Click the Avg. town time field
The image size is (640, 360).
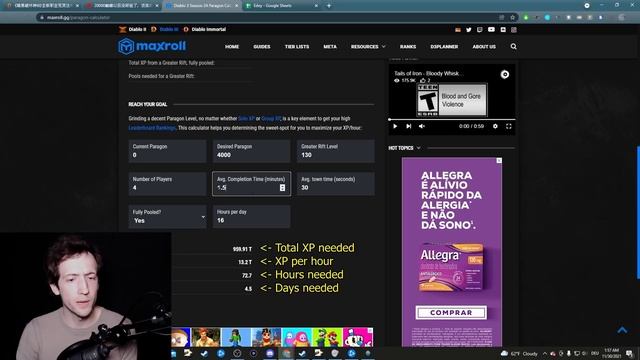tap(336, 184)
